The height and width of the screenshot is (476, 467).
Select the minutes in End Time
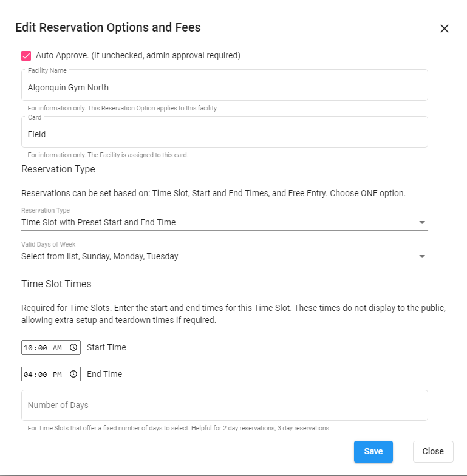point(43,375)
